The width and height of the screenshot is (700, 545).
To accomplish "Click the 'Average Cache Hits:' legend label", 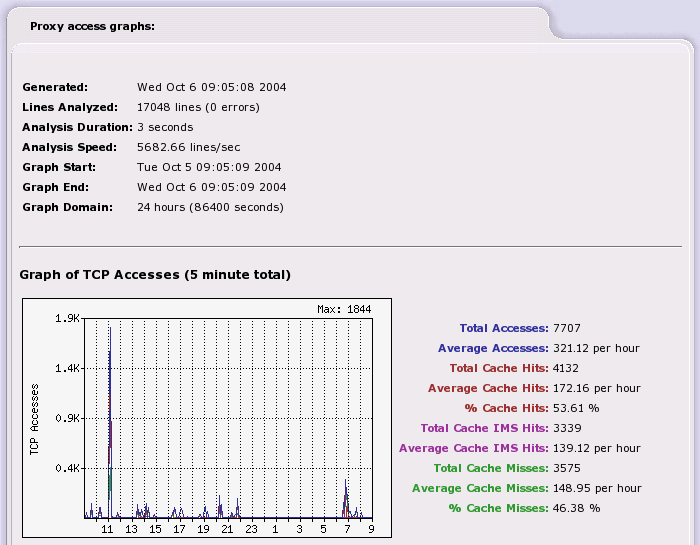I will pyautogui.click(x=488, y=388).
